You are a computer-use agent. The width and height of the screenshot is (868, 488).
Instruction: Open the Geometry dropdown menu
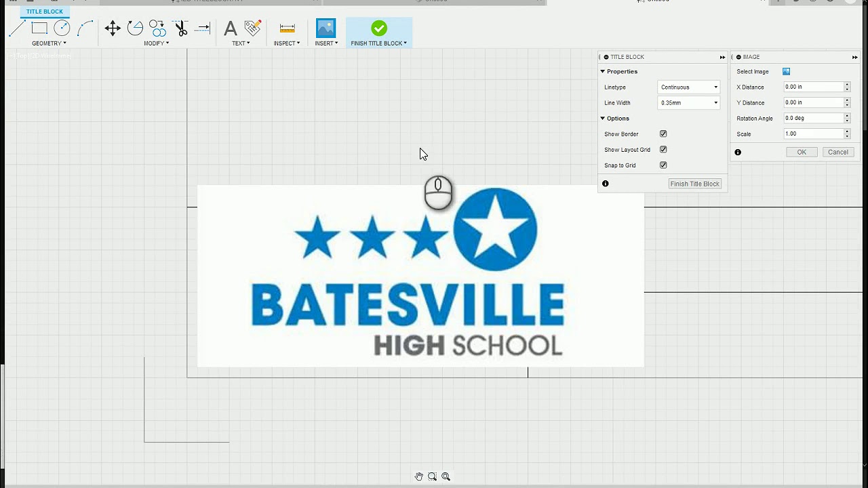tap(49, 43)
